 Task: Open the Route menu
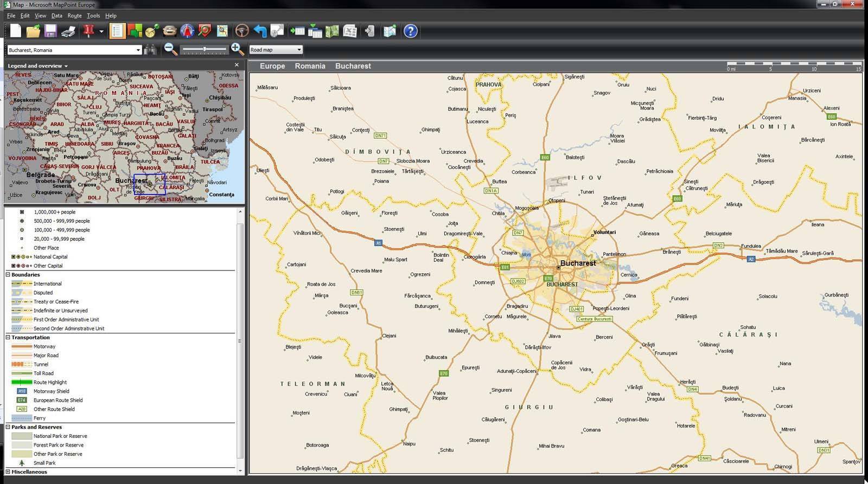[74, 16]
